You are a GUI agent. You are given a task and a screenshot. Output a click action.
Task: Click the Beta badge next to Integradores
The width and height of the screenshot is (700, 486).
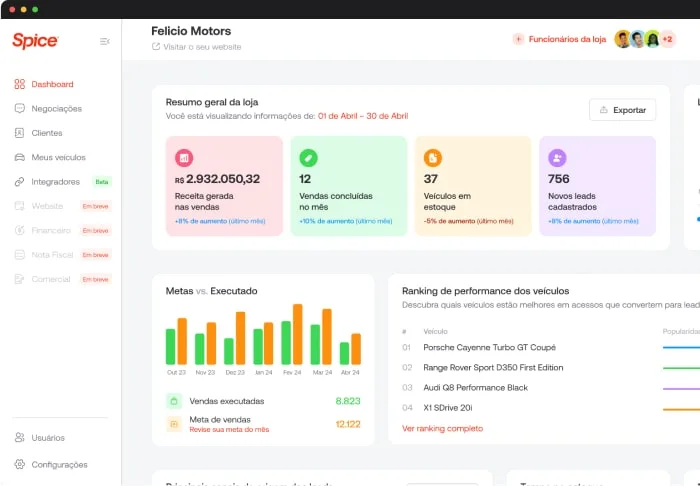click(x=102, y=182)
